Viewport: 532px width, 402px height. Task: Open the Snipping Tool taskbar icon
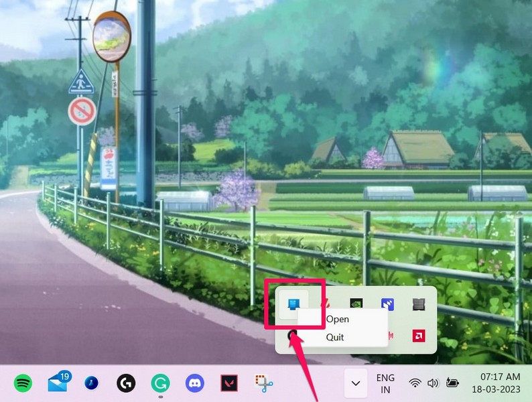(x=264, y=383)
